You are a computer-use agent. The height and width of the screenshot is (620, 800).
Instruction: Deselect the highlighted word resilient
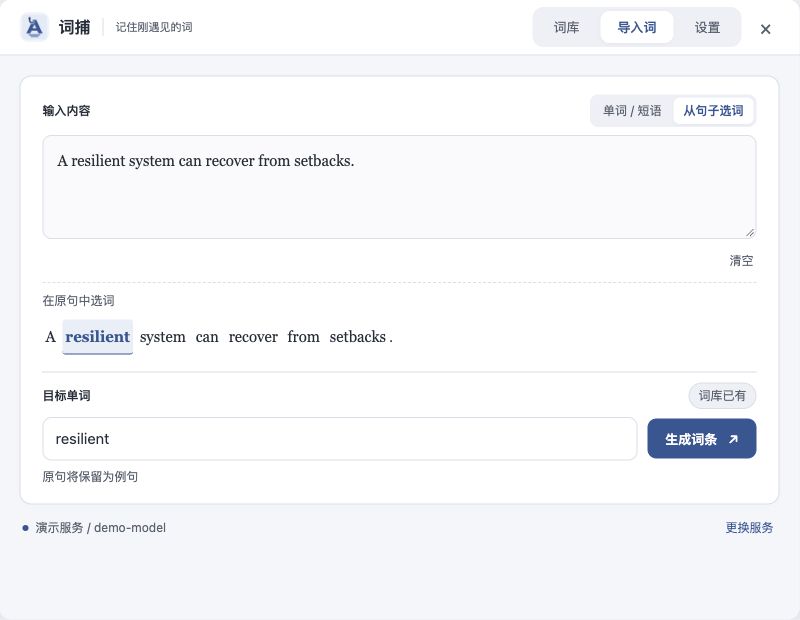[97, 337]
